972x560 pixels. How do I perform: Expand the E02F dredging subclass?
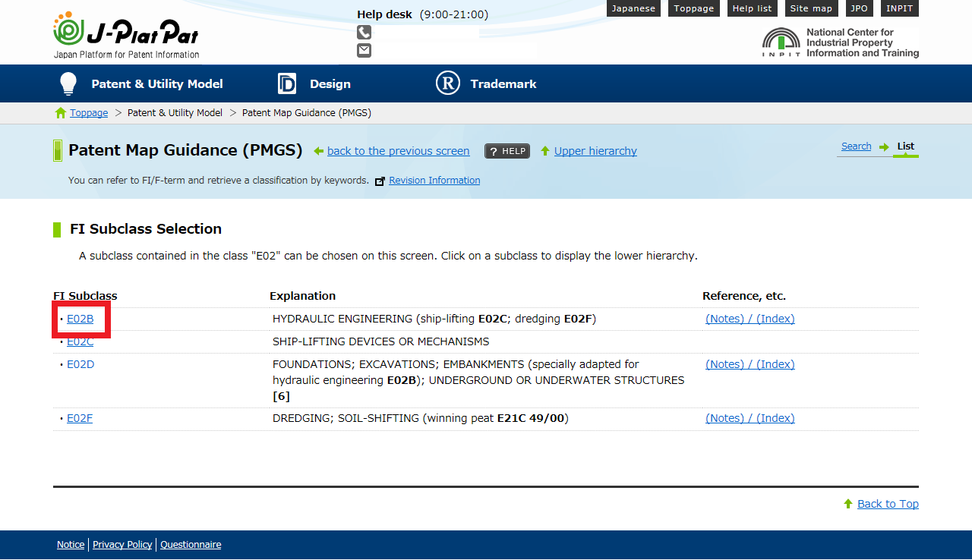point(80,418)
